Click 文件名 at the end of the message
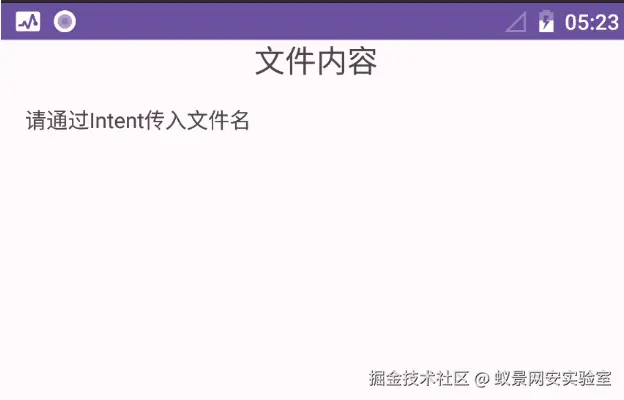The image size is (624, 400). (x=218, y=120)
